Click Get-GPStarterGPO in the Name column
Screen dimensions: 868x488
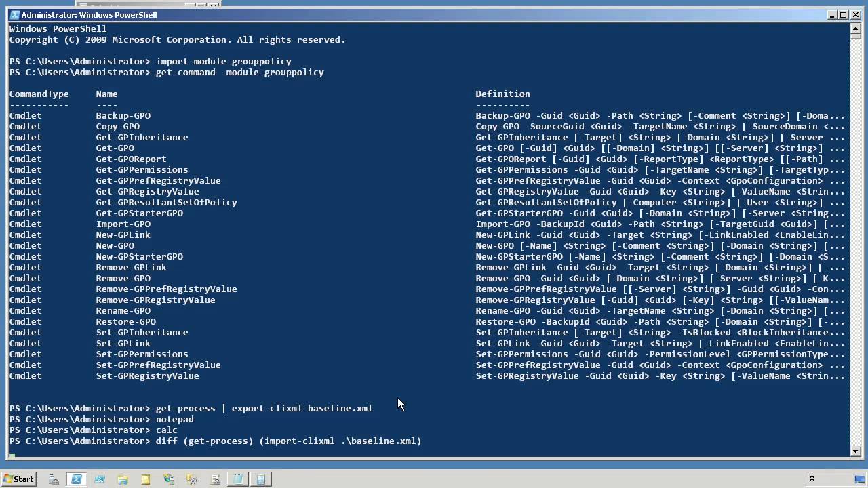click(x=139, y=213)
